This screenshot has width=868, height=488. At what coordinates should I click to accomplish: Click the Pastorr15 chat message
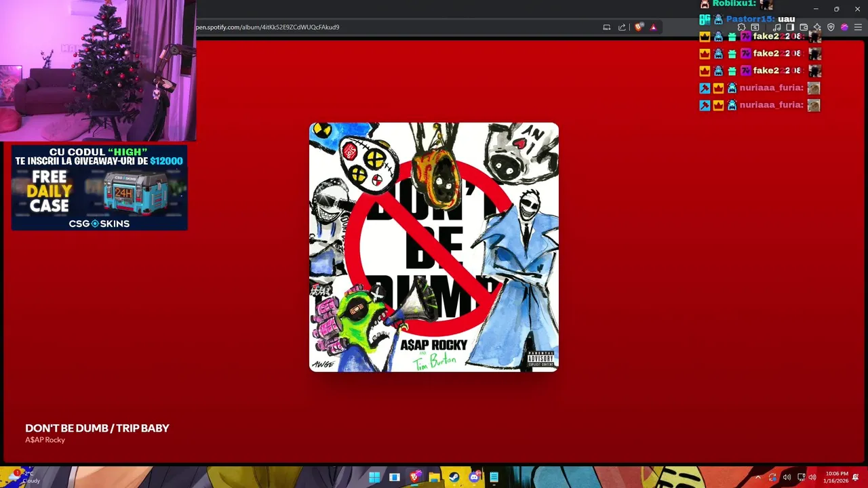pos(747,19)
